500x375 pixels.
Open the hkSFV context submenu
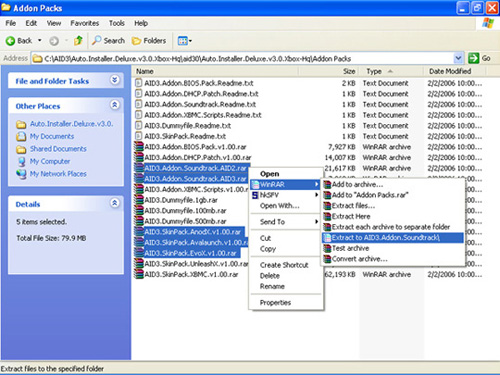point(286,195)
